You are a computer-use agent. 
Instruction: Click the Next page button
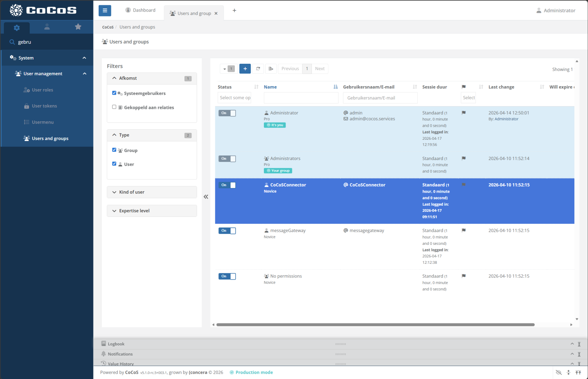point(320,69)
